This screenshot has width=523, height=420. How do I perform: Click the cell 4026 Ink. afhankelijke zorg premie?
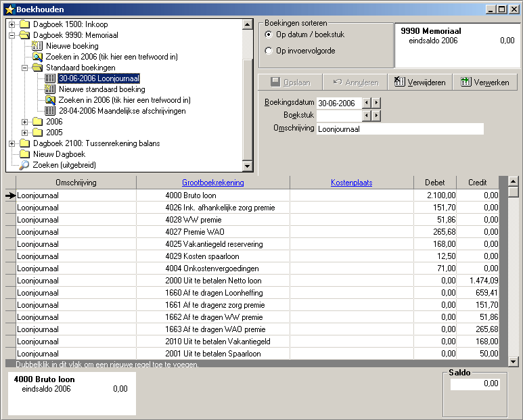point(213,208)
